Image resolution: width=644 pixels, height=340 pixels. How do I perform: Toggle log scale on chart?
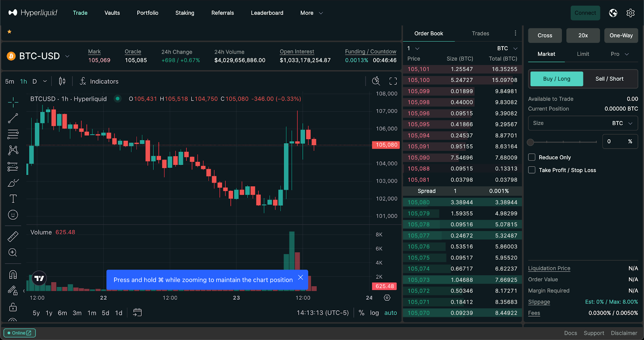(374, 313)
